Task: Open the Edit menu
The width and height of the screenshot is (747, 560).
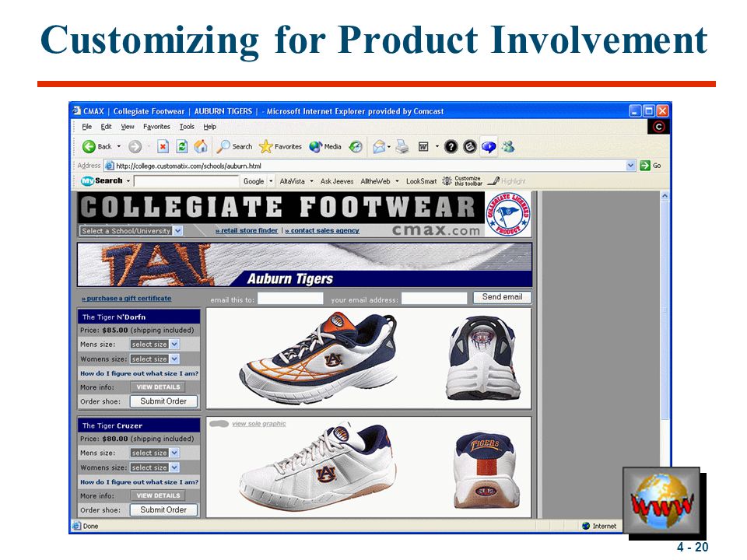Action: tap(106, 127)
